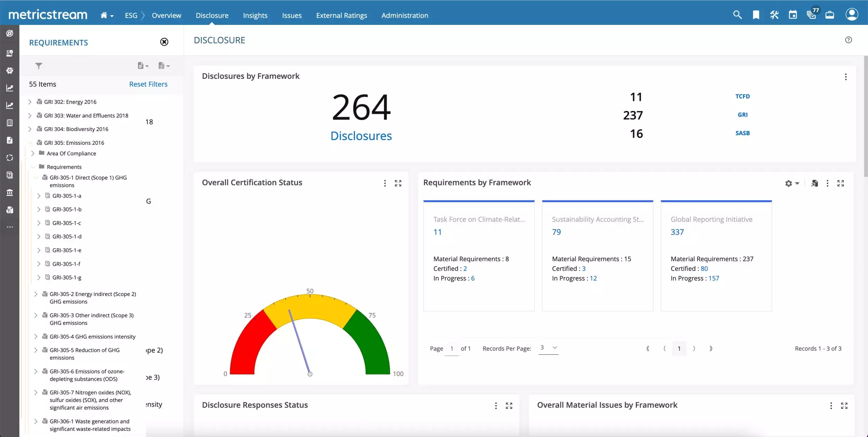Expand GRI 302: Energy 2016

pyautogui.click(x=30, y=102)
